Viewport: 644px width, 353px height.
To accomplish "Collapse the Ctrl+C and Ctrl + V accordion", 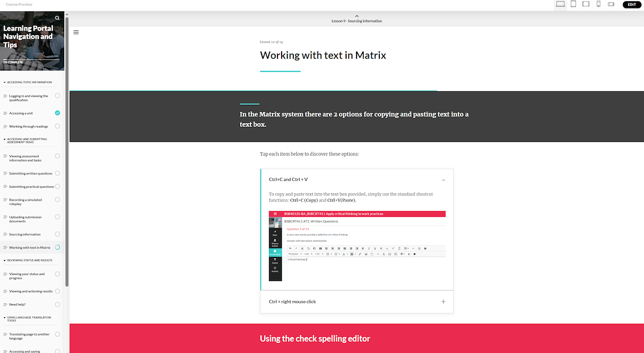I will coord(357,179).
